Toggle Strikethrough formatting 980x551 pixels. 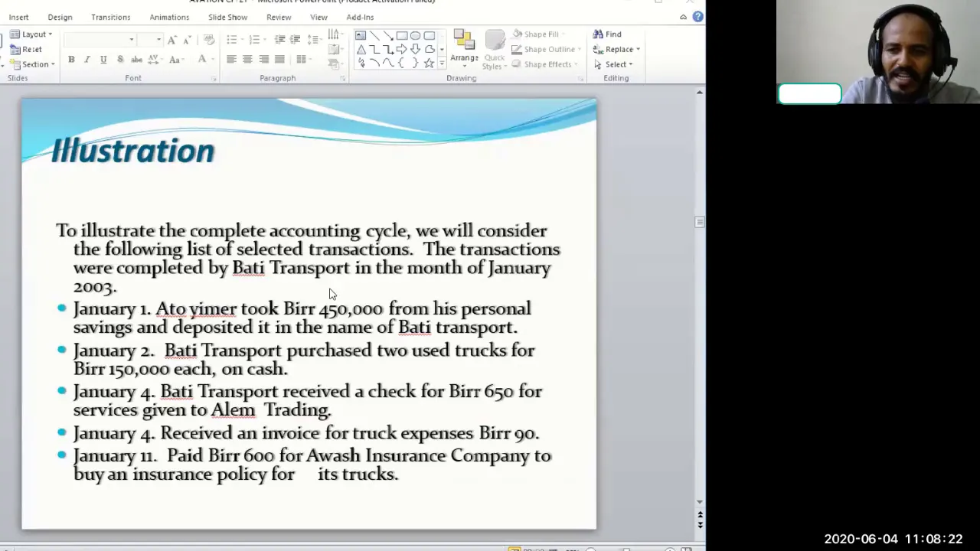(x=137, y=59)
